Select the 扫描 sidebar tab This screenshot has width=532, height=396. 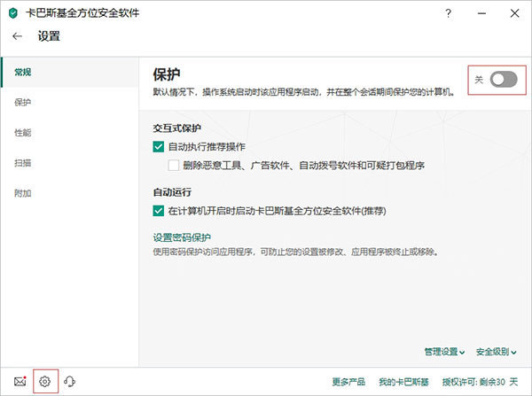click(x=70, y=163)
